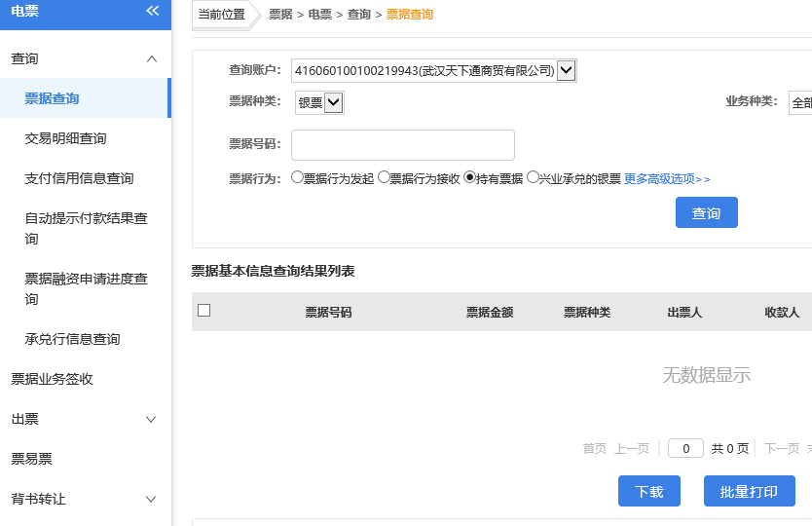Image resolution: width=812 pixels, height=526 pixels.
Task: Click the 票据号码 input field
Action: pyautogui.click(x=403, y=145)
